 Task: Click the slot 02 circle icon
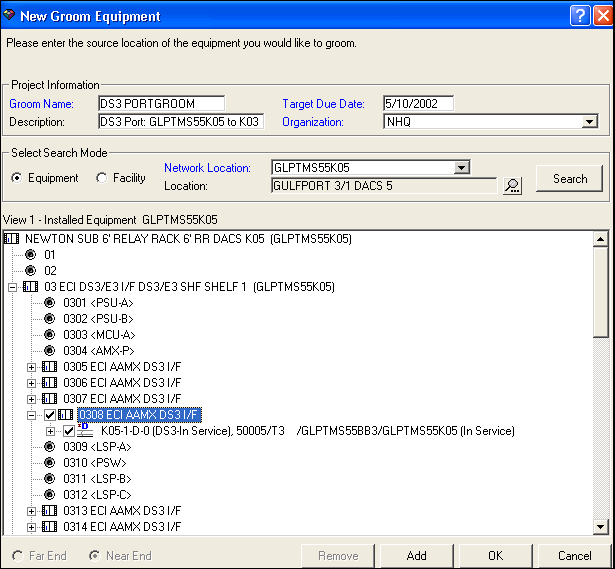pyautogui.click(x=31, y=271)
